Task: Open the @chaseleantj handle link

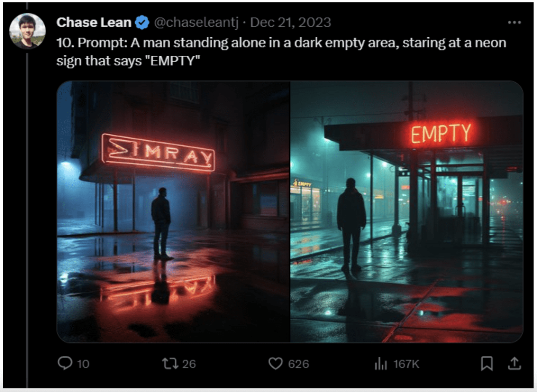Action: tap(196, 22)
